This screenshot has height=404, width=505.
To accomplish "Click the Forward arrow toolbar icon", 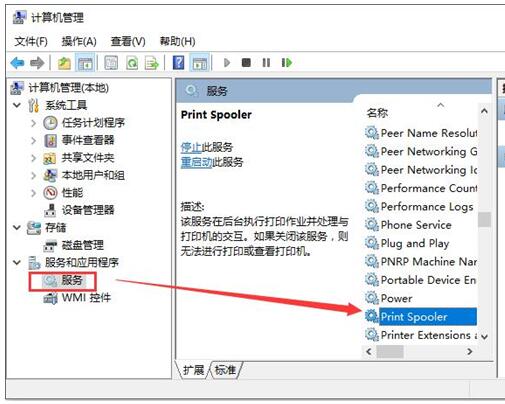I will 37,63.
